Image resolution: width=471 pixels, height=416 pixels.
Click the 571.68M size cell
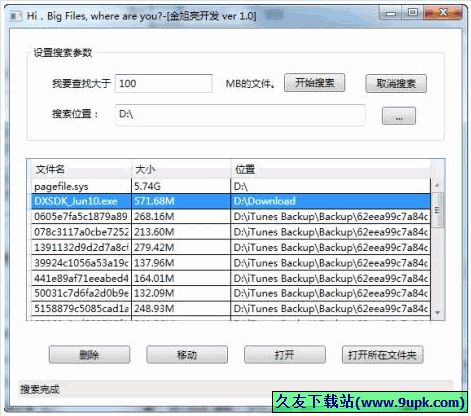(181, 201)
